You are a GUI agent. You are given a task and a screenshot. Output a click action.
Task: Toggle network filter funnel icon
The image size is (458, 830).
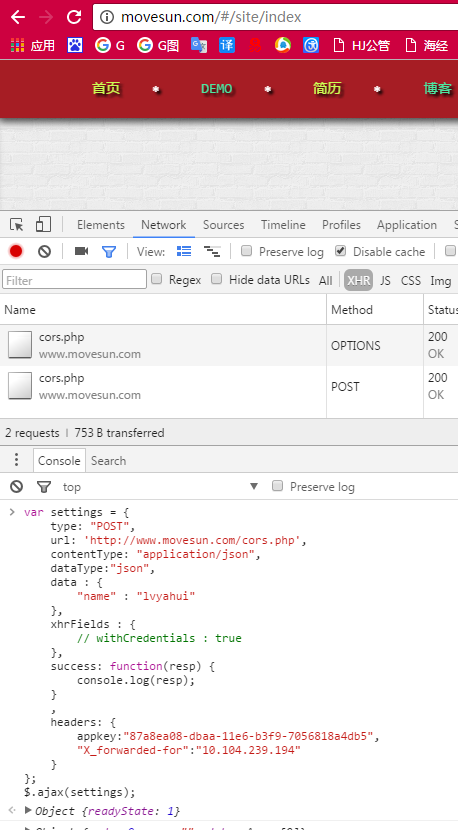tap(109, 251)
